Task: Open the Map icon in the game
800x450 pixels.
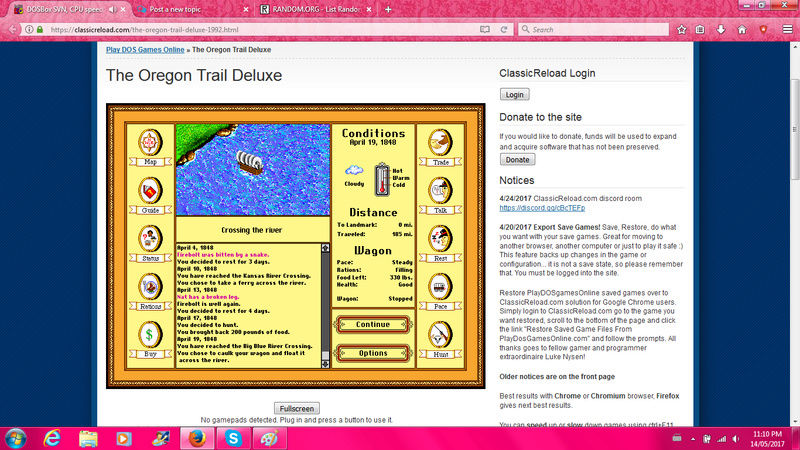Action: (150, 147)
